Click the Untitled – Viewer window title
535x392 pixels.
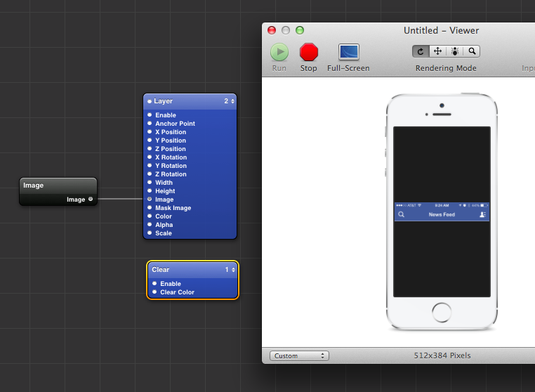(441, 30)
